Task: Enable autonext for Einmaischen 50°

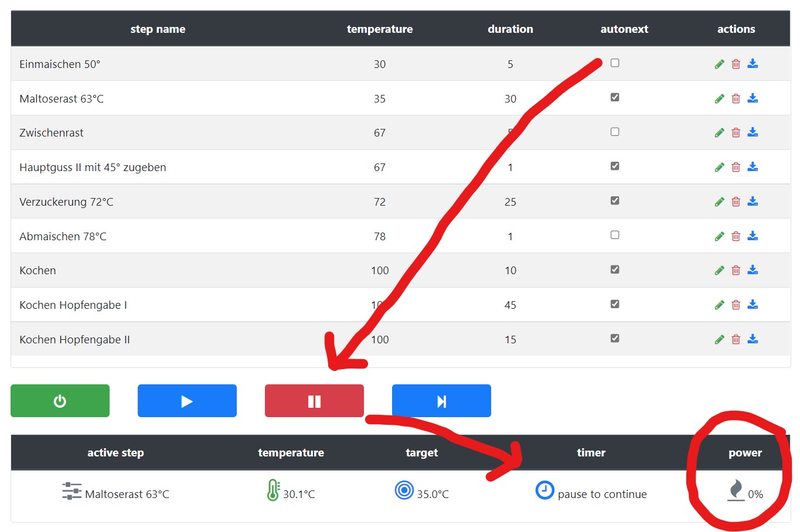Action: 615,63
